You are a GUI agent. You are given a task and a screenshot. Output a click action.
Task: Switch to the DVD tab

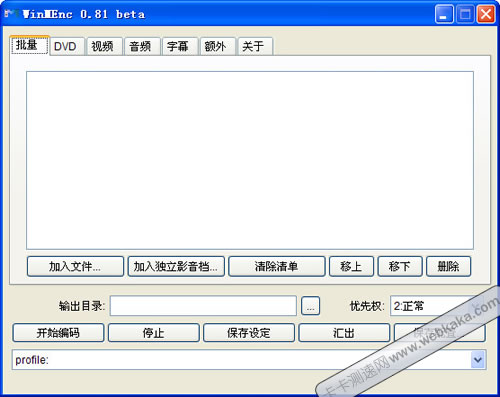point(65,46)
